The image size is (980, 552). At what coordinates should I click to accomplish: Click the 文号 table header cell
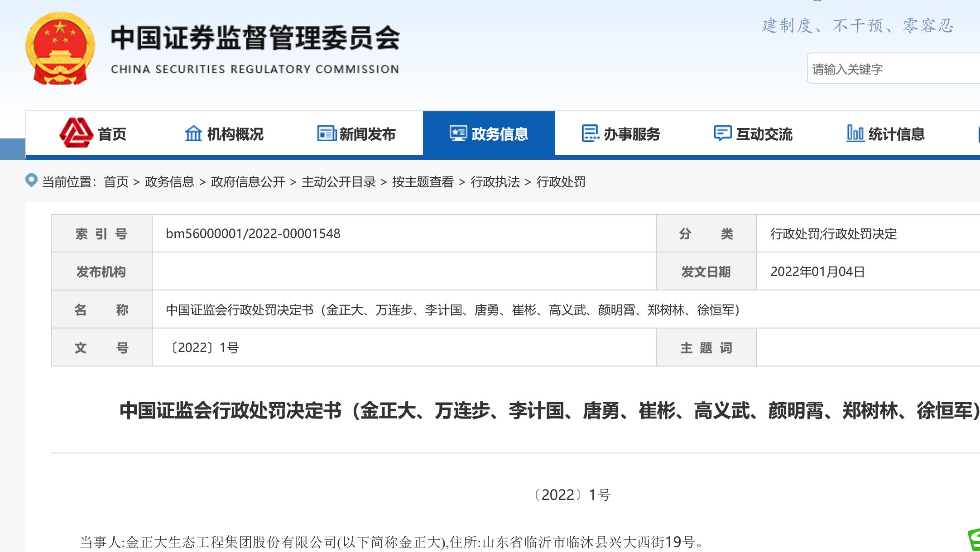tap(101, 347)
